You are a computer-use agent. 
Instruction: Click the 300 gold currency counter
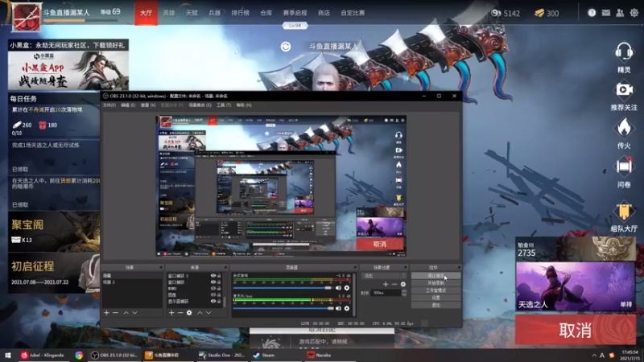[547, 13]
